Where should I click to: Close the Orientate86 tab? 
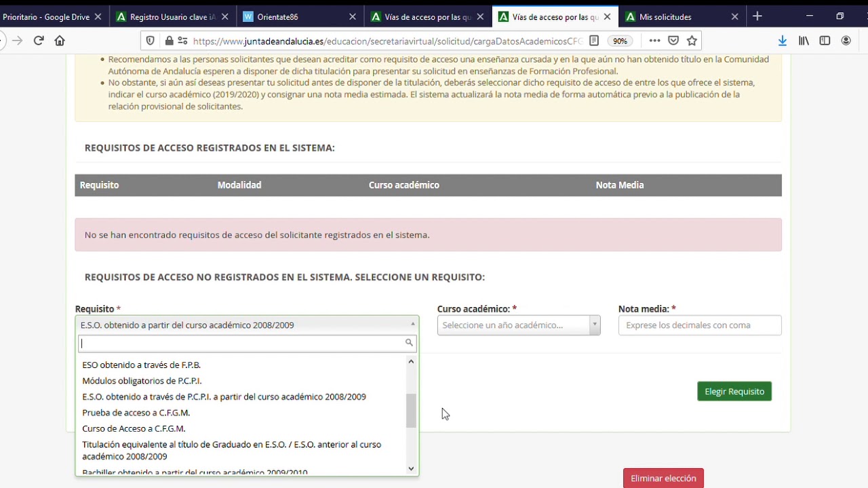353,17
